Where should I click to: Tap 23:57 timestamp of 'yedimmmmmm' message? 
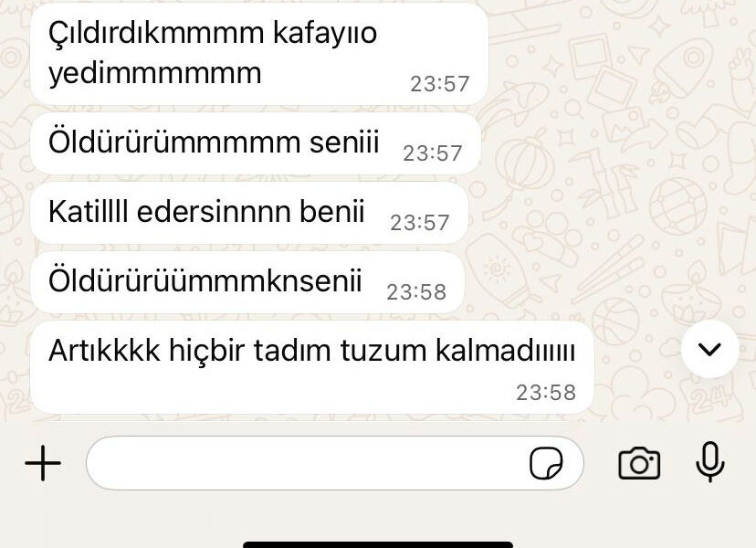tap(440, 84)
